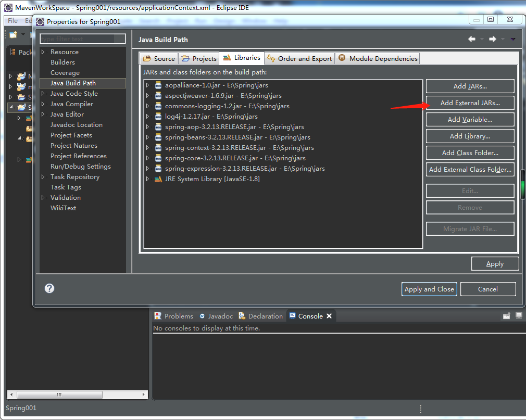Viewport: 526px width, 420px height.
Task: Click the Add Variable... button
Action: (x=470, y=119)
